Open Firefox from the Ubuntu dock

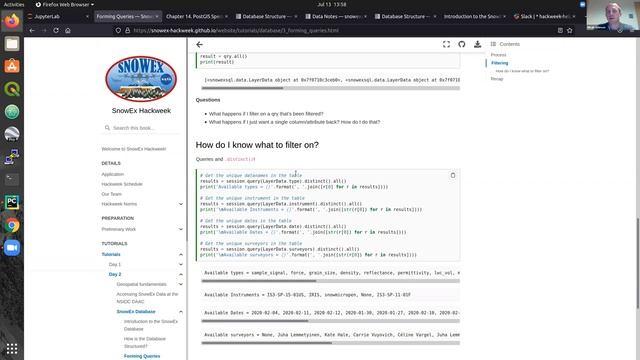point(12,20)
